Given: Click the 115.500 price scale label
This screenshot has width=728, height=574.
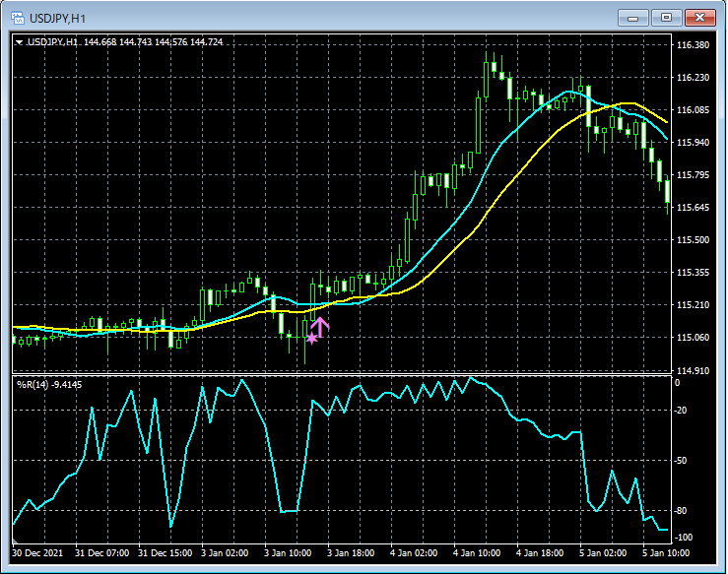Looking at the screenshot, I should [693, 240].
